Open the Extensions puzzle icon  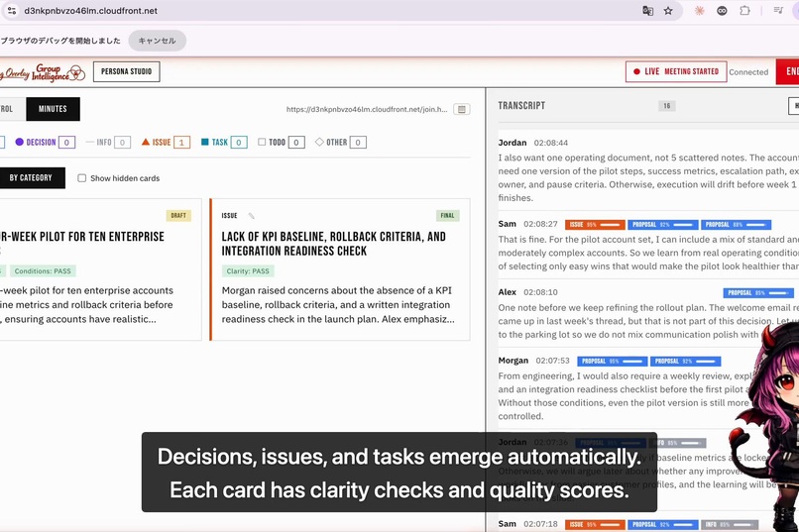coord(744,11)
